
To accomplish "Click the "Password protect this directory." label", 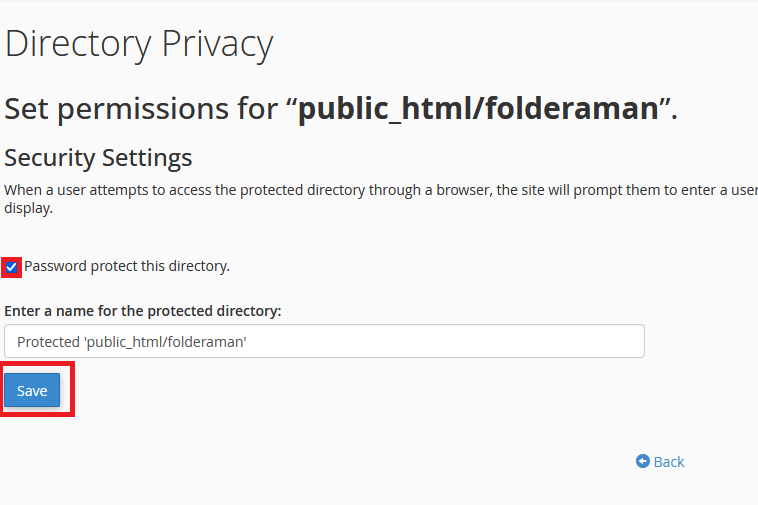I will click(x=127, y=266).
